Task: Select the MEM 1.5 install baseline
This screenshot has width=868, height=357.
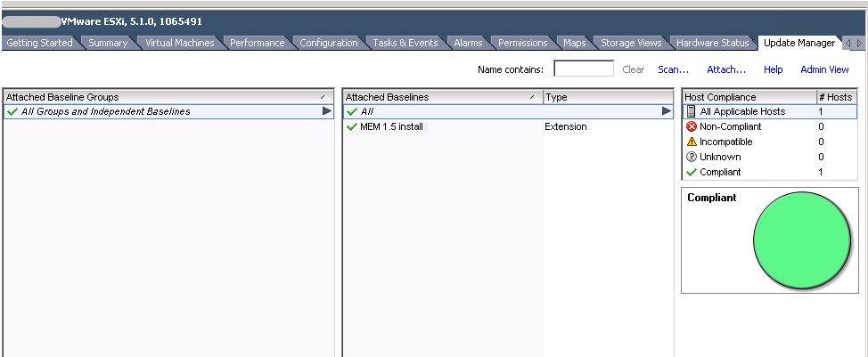Action: tap(508, 126)
